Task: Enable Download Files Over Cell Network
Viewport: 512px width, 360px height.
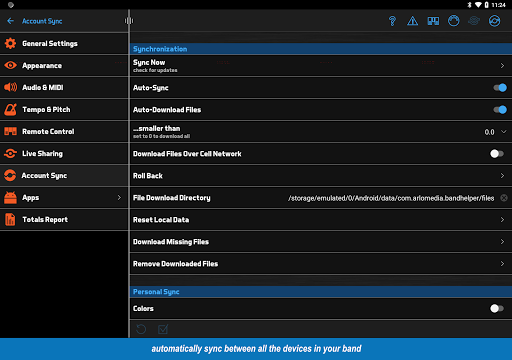Action: point(497,154)
